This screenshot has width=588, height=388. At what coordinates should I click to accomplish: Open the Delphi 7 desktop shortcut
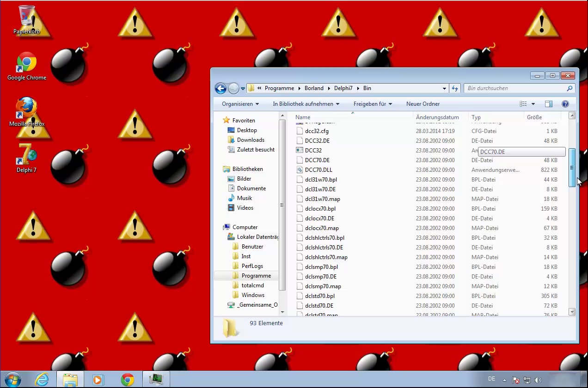tap(26, 157)
